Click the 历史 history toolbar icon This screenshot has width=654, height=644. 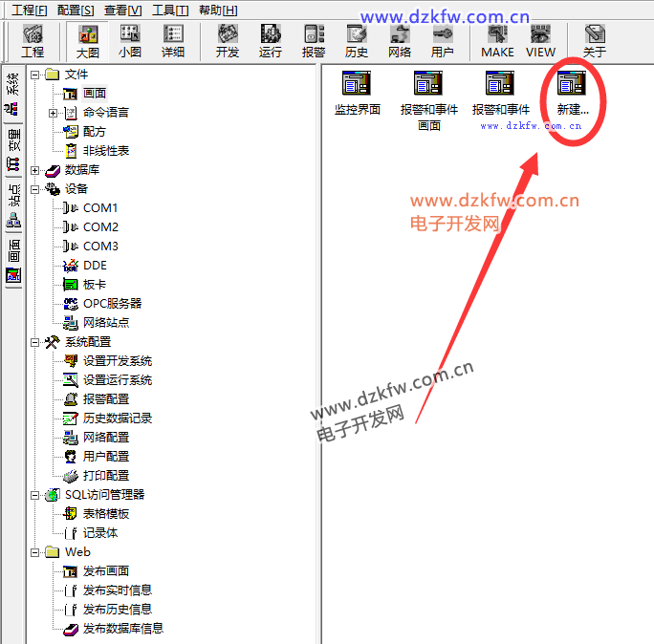click(x=357, y=41)
